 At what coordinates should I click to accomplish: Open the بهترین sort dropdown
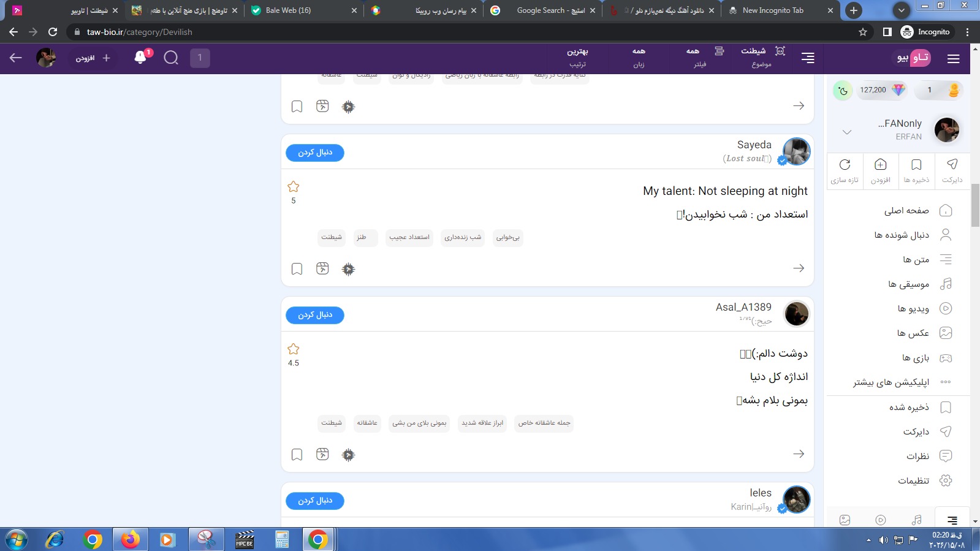tap(577, 58)
